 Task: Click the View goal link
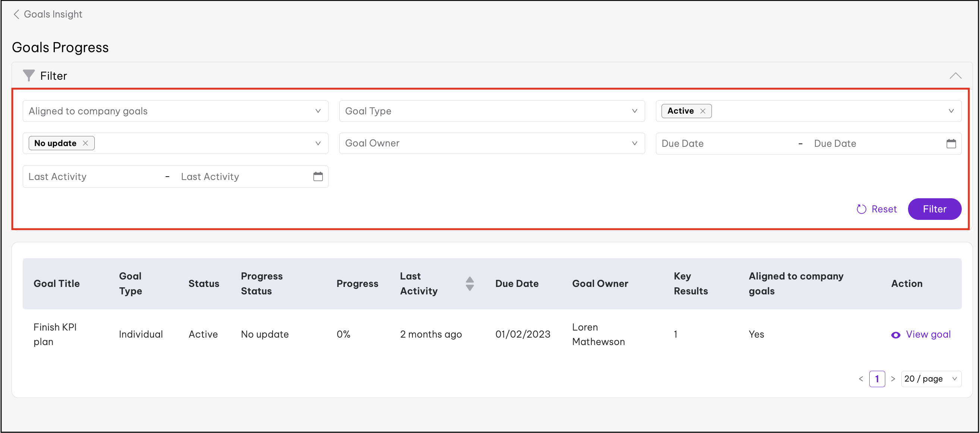(928, 335)
